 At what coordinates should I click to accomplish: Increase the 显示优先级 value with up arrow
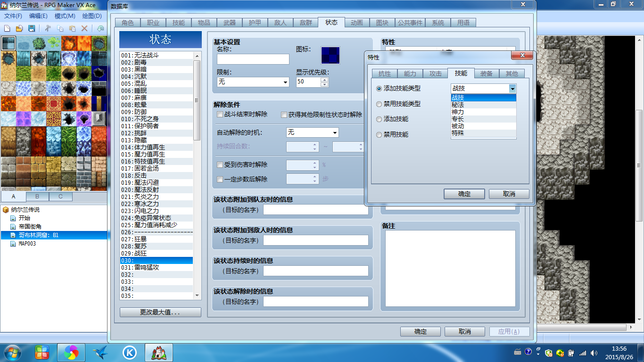coord(324,80)
